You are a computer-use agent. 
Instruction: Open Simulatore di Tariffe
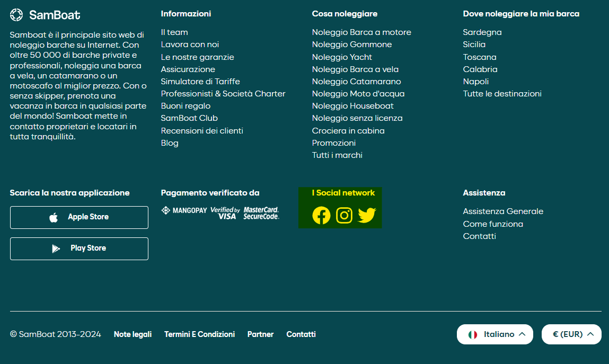[200, 82]
